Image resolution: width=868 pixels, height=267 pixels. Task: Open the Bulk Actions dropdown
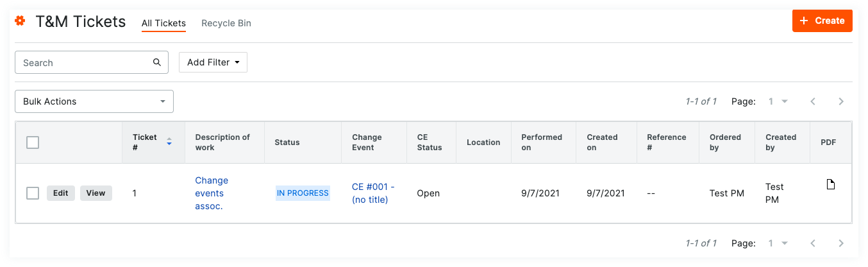click(94, 101)
